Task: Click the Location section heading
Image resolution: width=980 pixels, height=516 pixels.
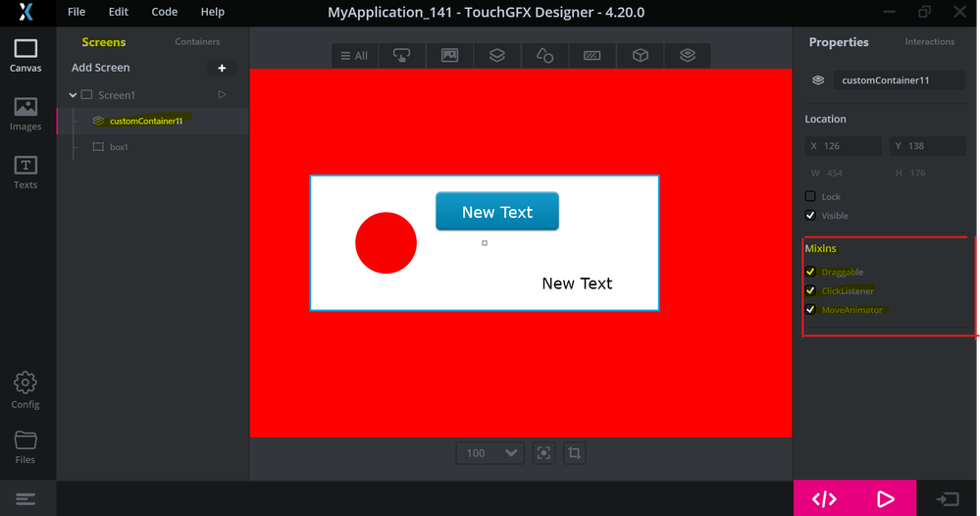Action: pyautogui.click(x=826, y=119)
